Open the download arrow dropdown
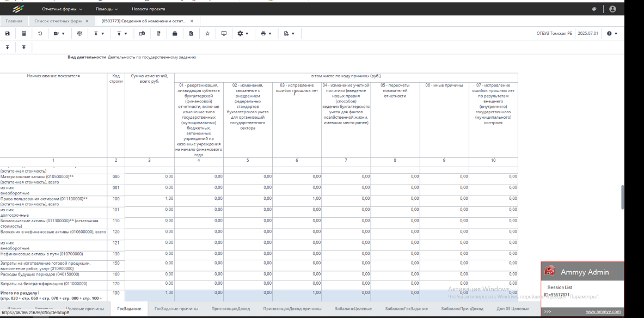The width and height of the screenshot is (644, 318). [99, 34]
